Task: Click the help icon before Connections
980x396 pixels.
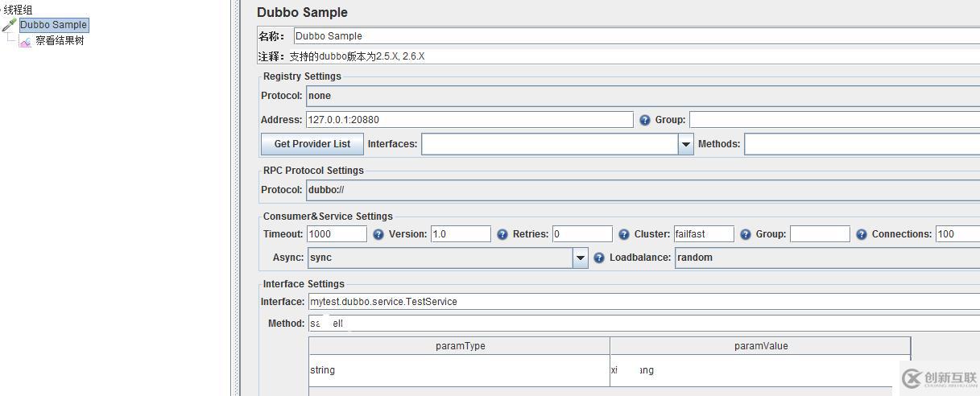Action: pos(862,234)
